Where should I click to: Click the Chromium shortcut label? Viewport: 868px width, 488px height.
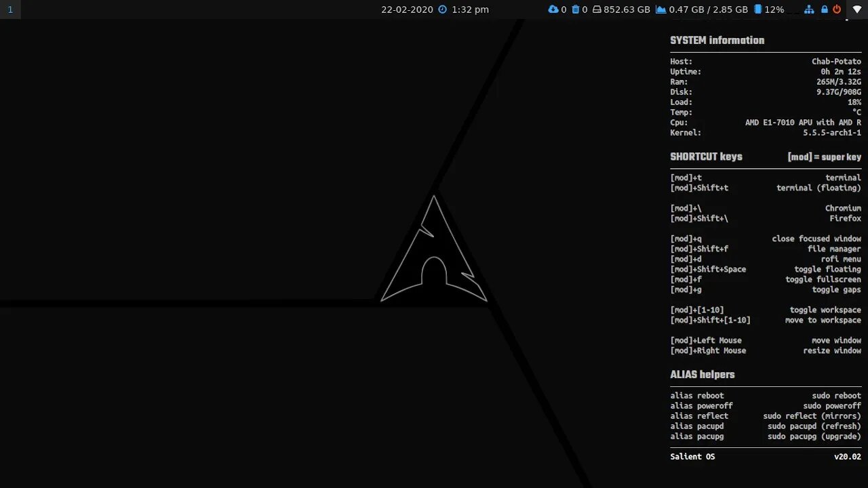click(x=843, y=208)
